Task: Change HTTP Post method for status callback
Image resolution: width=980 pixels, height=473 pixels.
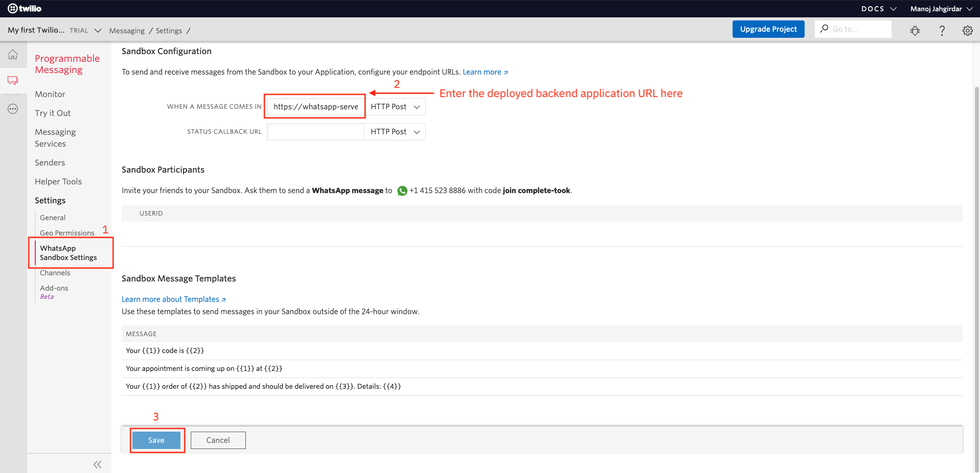Action: [x=395, y=132]
